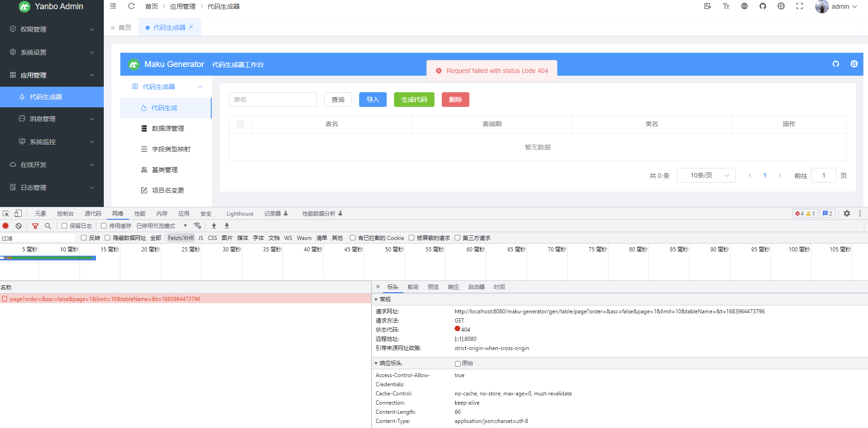Image resolution: width=868 pixels, height=428 pixels.
Task: Click the 导入 button
Action: [x=373, y=100]
